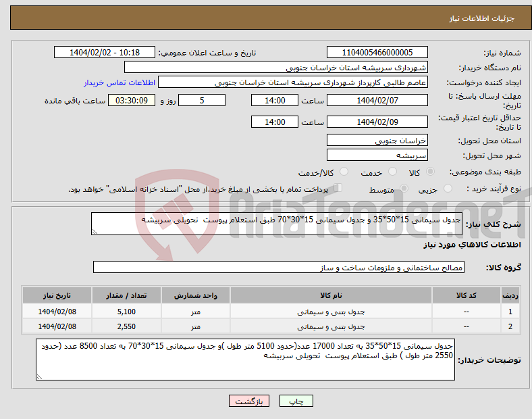
Task: Click the delivery province field خراسان جنوبی
Action: (377, 141)
